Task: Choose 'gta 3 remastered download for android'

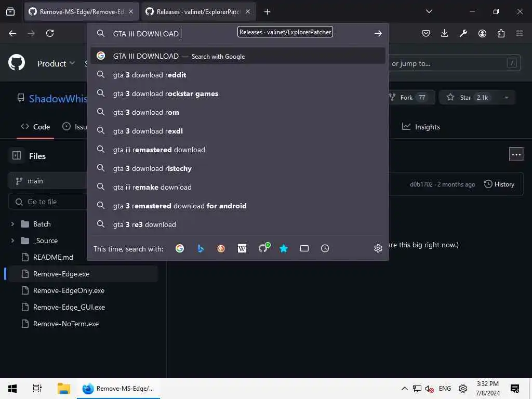Action: point(238,206)
